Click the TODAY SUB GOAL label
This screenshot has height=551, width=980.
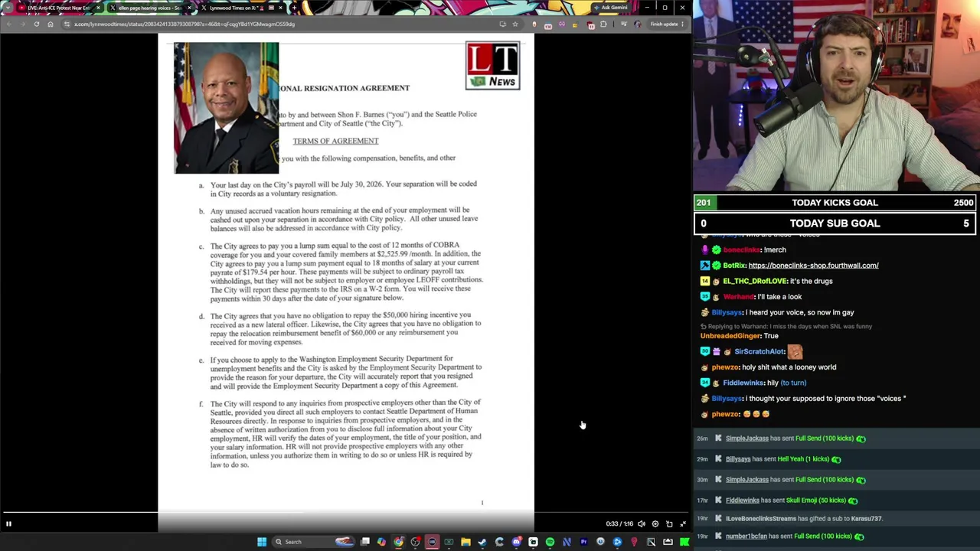coord(835,223)
